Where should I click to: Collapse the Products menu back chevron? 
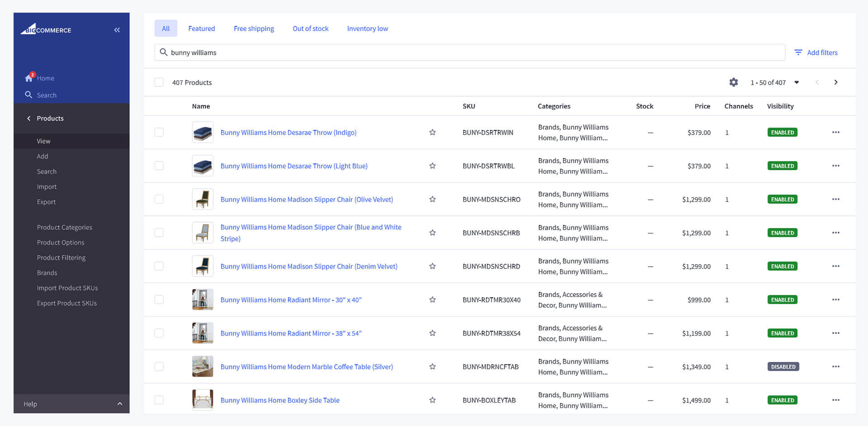(29, 118)
